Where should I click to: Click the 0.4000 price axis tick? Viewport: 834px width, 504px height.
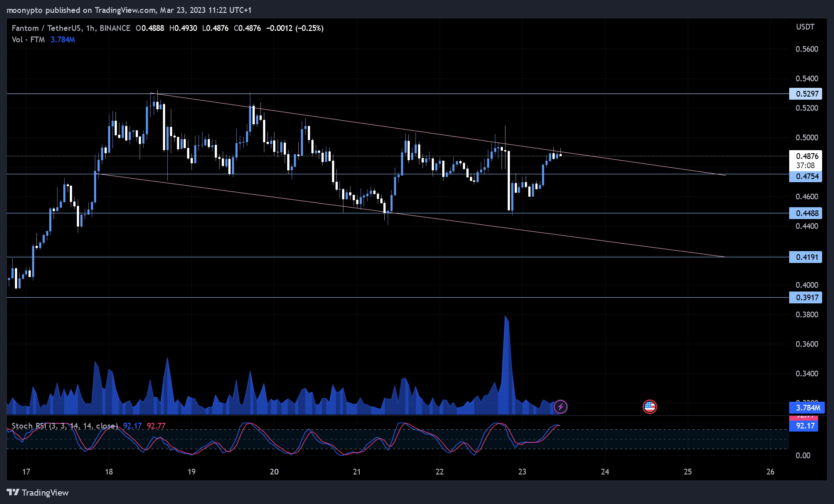click(807, 284)
